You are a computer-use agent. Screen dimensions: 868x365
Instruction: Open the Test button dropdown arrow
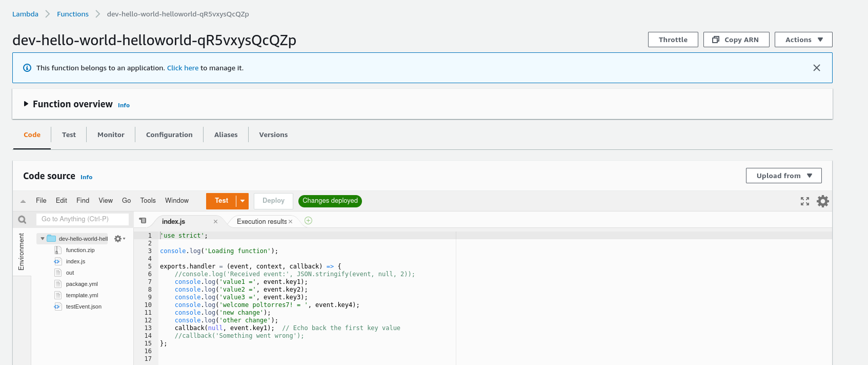click(x=243, y=201)
